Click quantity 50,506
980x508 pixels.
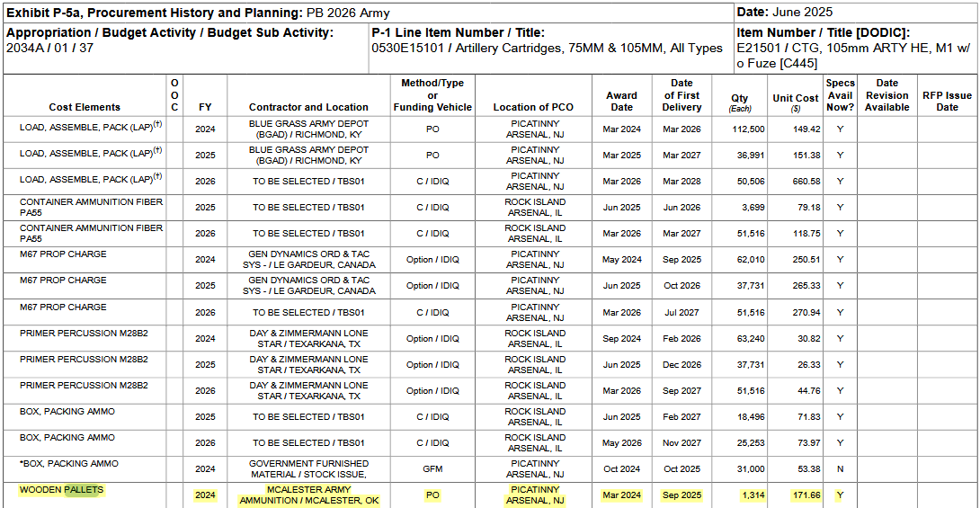click(x=751, y=182)
